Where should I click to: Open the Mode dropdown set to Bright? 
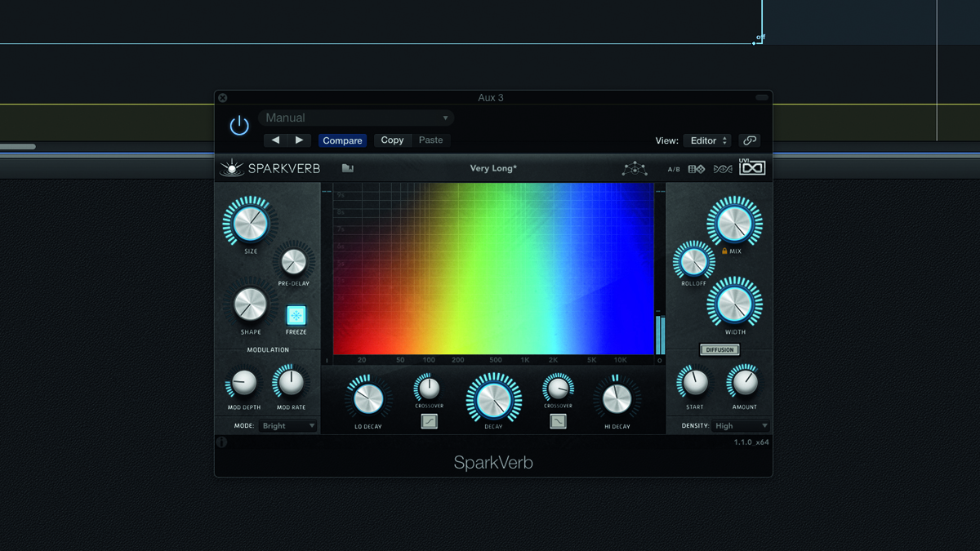click(288, 426)
